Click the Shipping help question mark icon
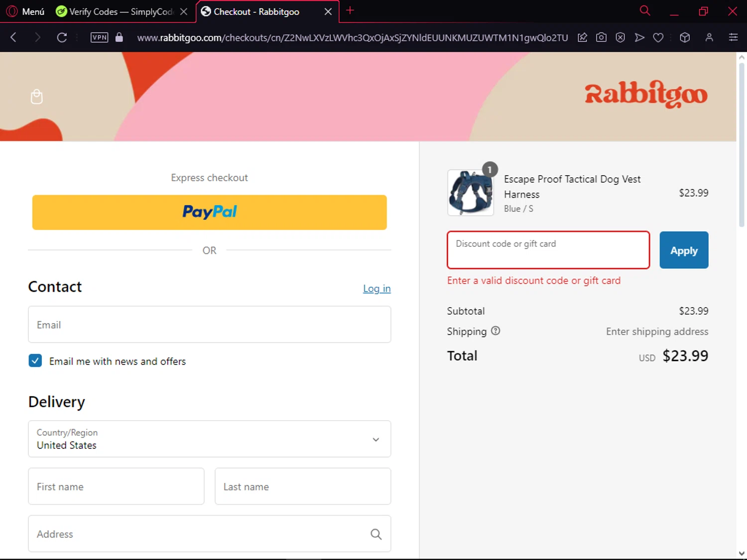 496,331
